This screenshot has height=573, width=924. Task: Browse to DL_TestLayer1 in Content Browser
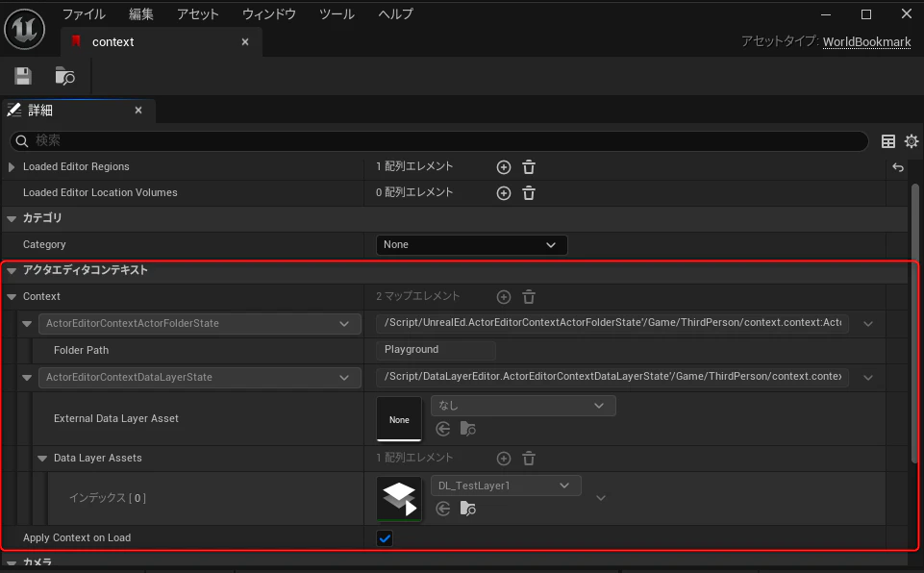point(468,509)
